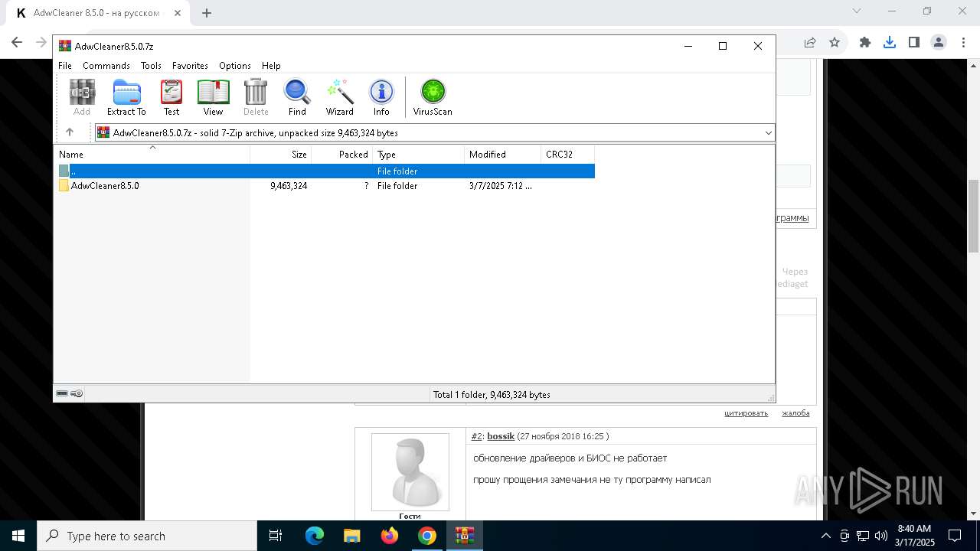The image size is (980, 551).
Task: Open the Favorites menu
Action: click(190, 66)
